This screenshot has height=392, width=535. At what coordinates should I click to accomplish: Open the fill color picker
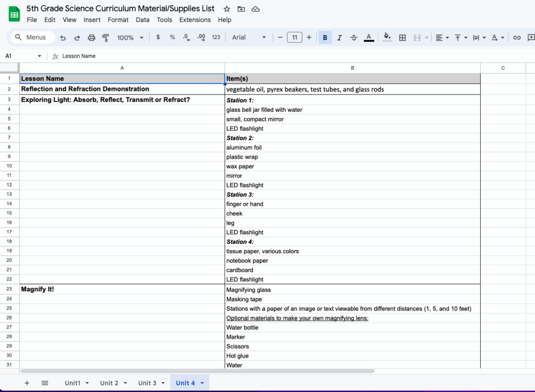click(387, 38)
